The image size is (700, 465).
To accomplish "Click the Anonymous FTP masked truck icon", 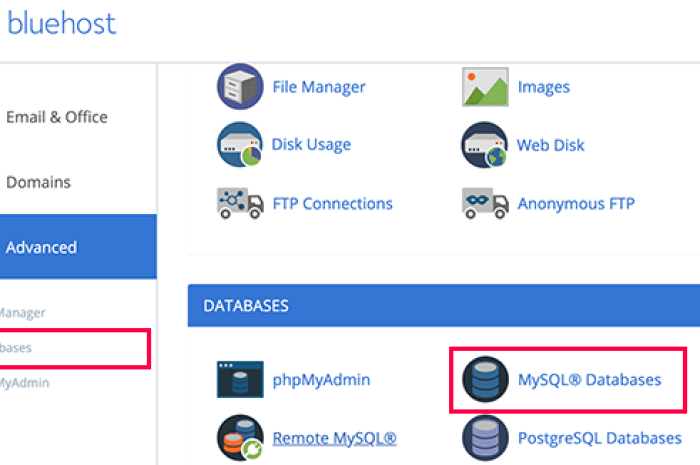I will tap(485, 203).
